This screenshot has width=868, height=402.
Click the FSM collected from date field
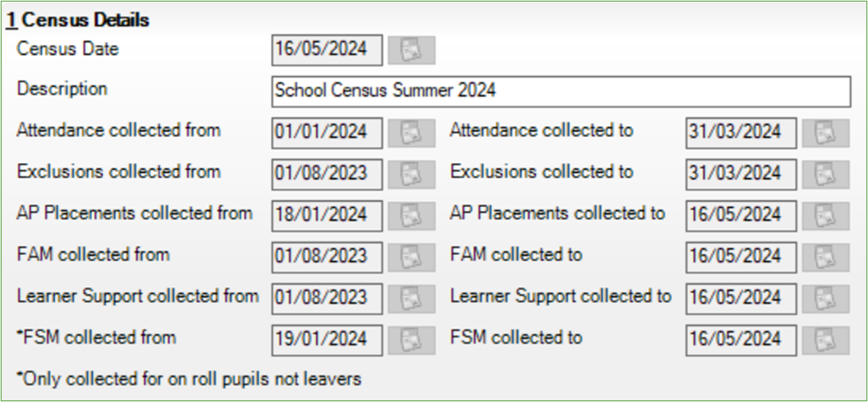click(x=327, y=339)
